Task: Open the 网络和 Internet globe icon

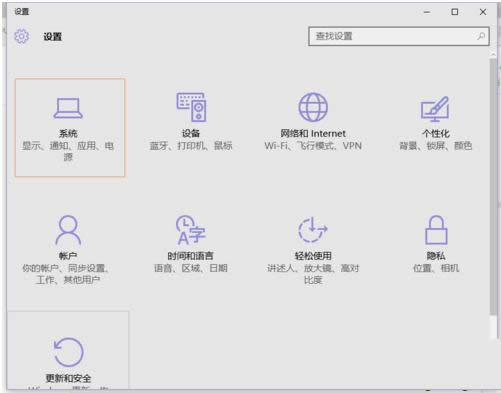Action: coord(313,107)
